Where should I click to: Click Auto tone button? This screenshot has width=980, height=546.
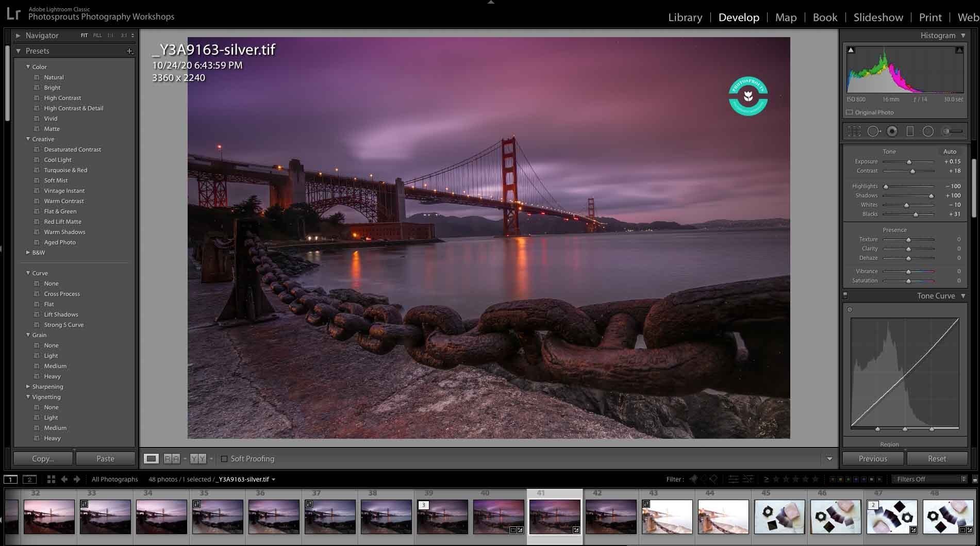950,152
